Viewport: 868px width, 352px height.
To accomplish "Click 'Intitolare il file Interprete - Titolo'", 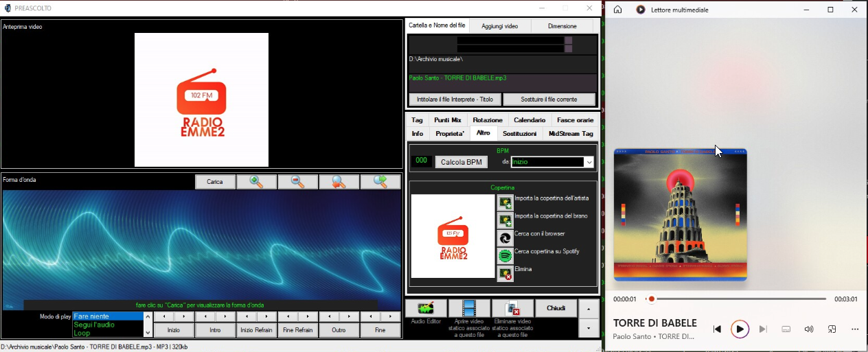I will click(x=455, y=99).
